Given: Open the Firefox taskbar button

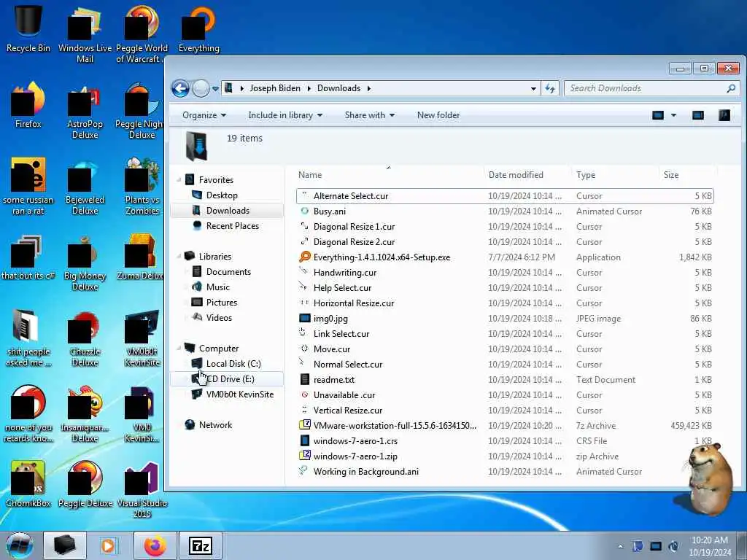Looking at the screenshot, I should point(155,545).
